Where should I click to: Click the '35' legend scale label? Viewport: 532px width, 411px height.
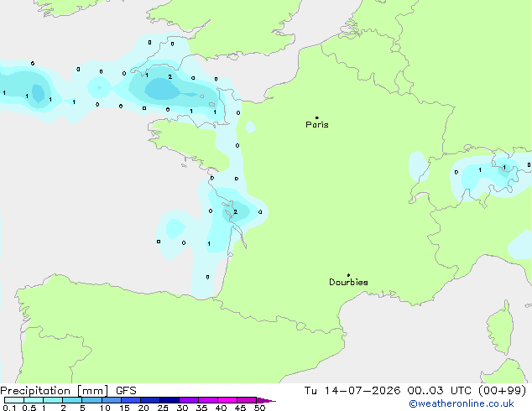click(x=201, y=408)
